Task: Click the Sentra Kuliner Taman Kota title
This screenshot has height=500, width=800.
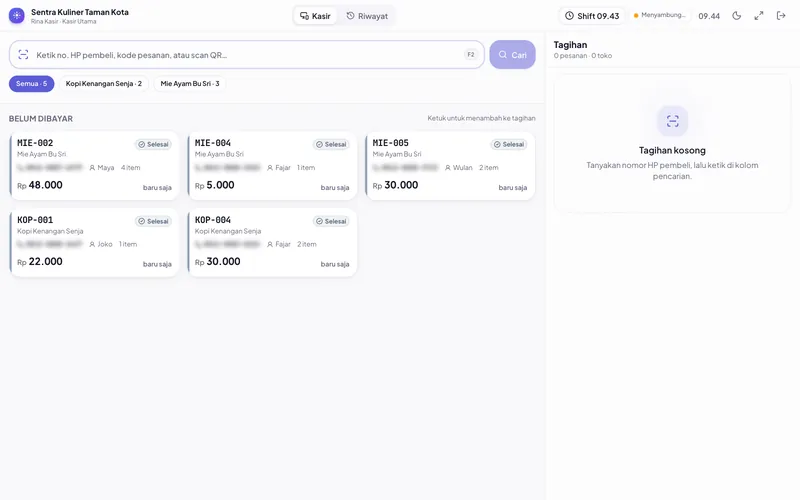Action: tap(80, 12)
